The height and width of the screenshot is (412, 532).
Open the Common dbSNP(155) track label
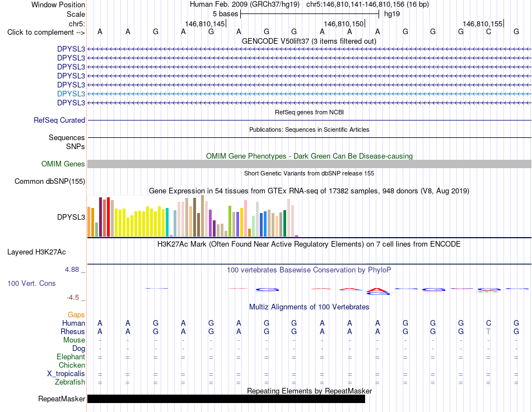(50, 182)
